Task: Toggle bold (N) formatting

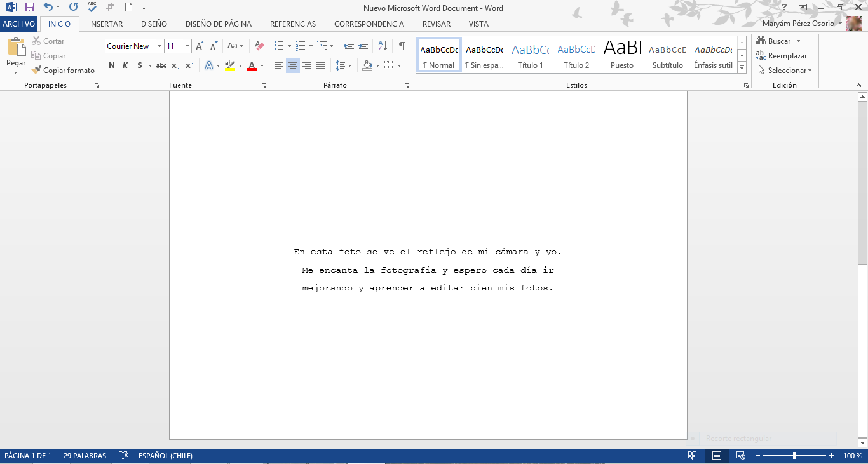Action: [112, 65]
